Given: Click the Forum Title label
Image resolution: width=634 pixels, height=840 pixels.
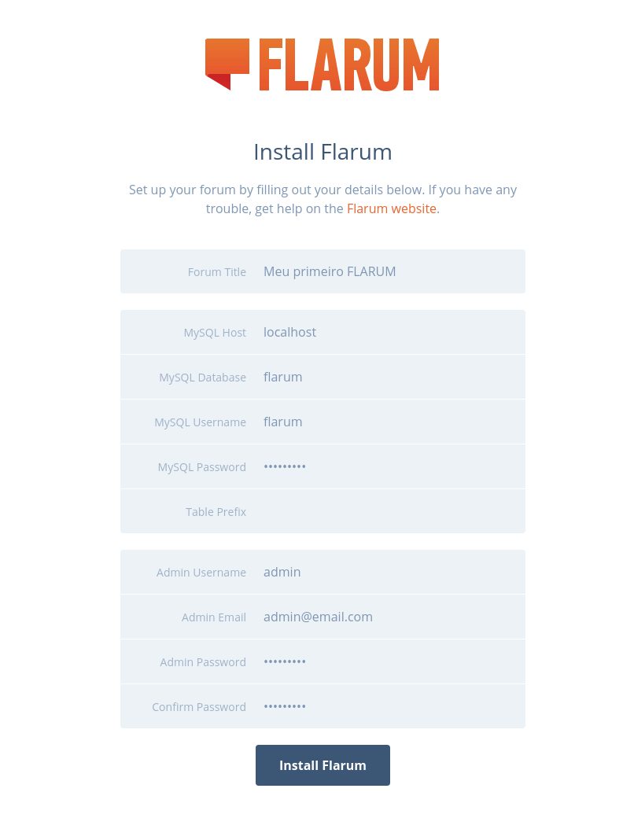Looking at the screenshot, I should pos(216,272).
